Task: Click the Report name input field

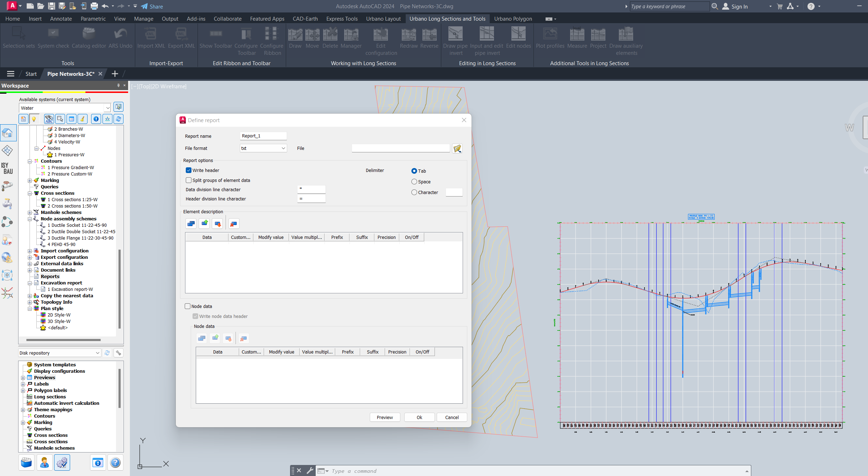Action: tap(263, 136)
